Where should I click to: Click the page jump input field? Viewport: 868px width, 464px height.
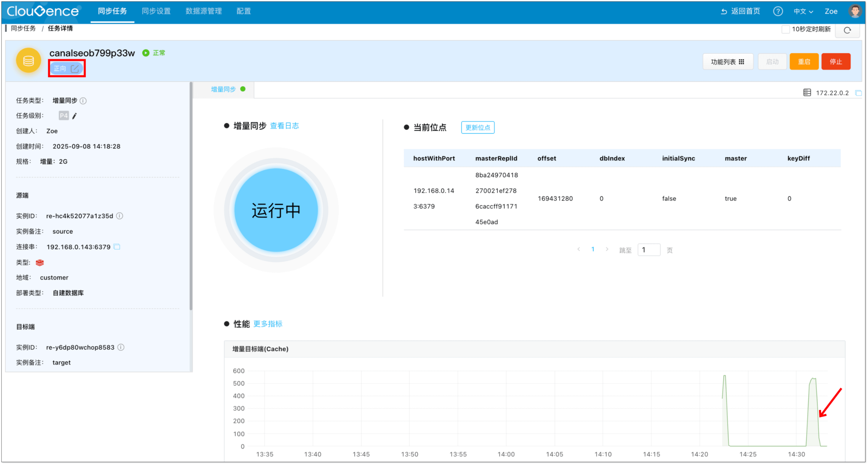click(649, 250)
